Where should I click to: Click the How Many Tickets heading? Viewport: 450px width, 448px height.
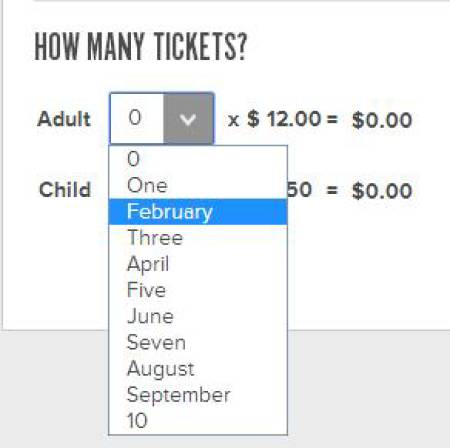(x=140, y=47)
